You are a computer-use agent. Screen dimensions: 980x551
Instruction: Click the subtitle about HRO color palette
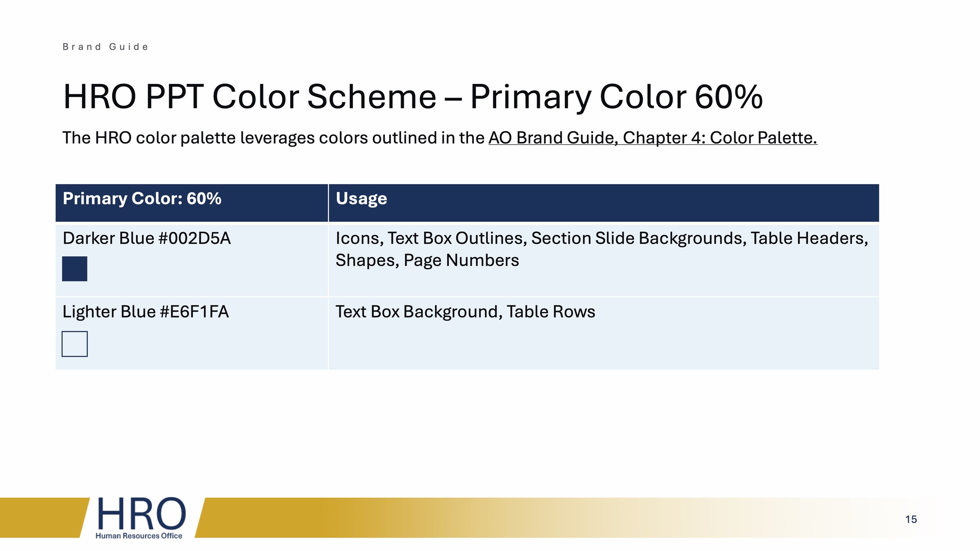(x=440, y=138)
